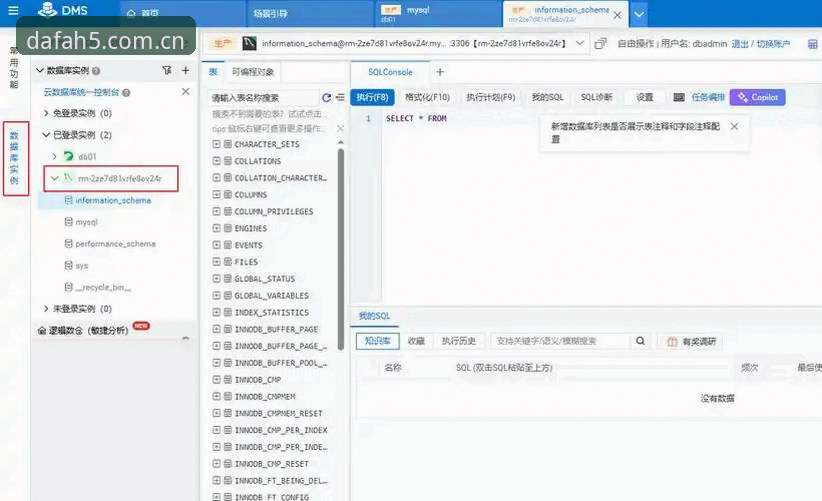Viewport: 822px width, 501px height.
Task: Launch the Copilot button
Action: click(x=758, y=97)
